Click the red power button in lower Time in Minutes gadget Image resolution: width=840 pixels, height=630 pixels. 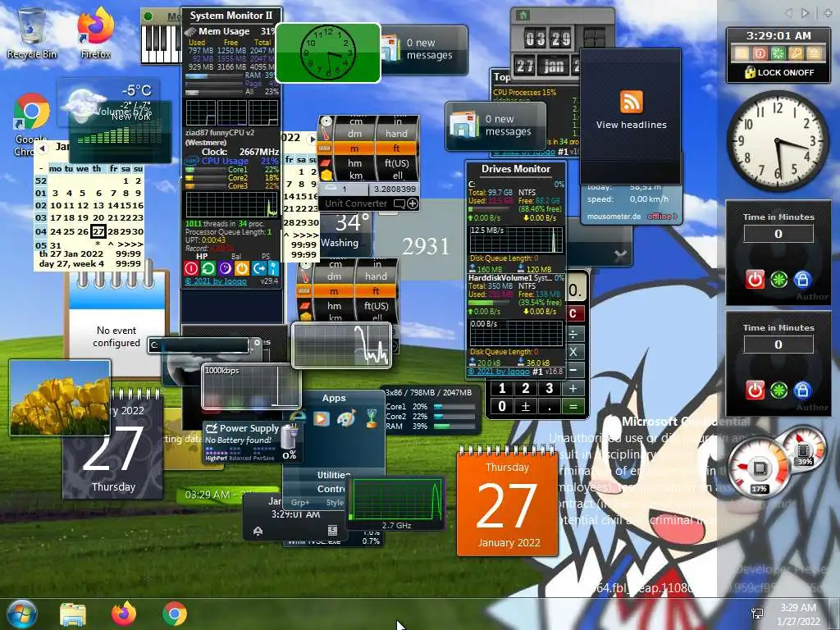[755, 390]
